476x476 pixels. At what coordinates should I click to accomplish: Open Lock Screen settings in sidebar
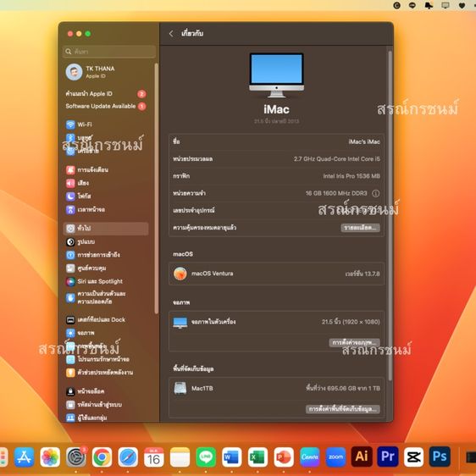(x=85, y=391)
